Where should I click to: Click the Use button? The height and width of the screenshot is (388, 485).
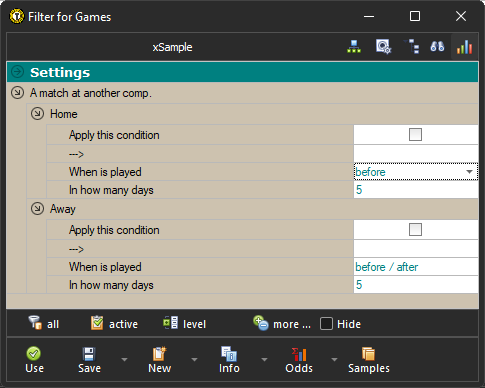click(34, 360)
